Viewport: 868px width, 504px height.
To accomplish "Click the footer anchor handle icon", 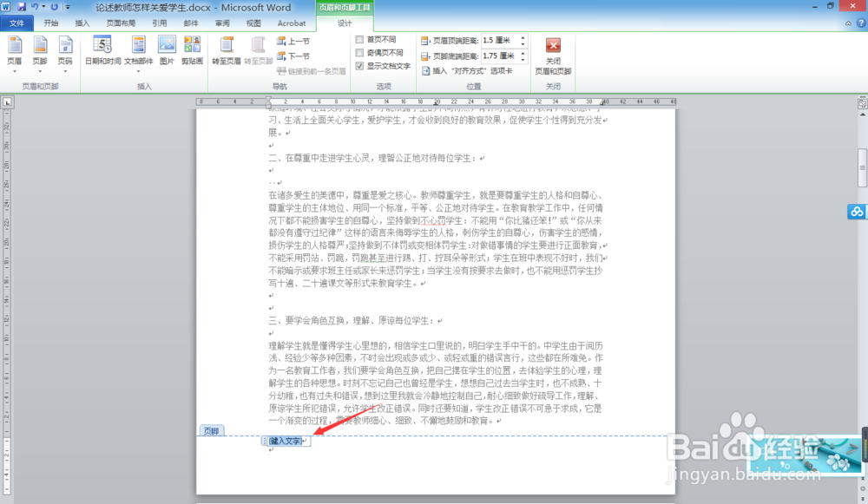I will click(x=264, y=441).
